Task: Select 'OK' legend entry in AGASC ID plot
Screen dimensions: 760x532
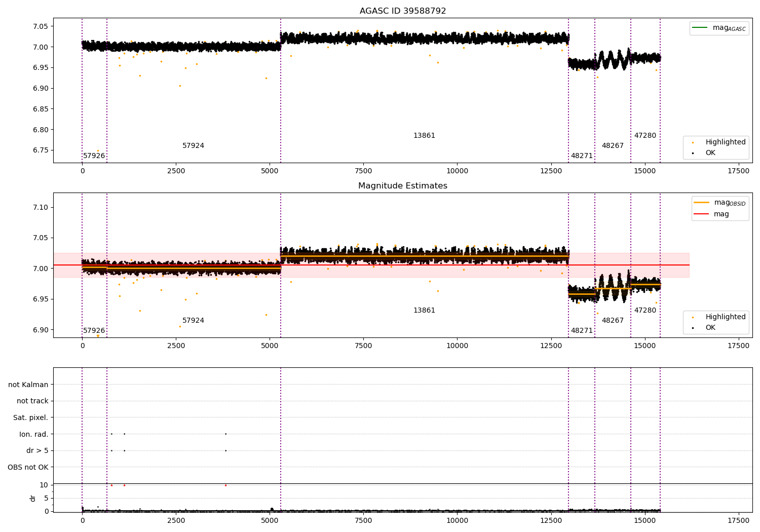Action: tap(710, 153)
